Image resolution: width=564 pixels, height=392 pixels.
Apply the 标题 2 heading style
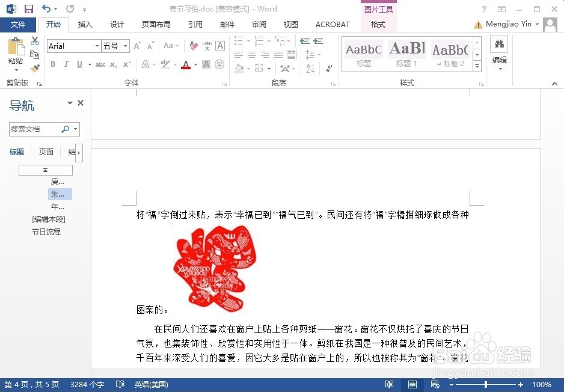pyautogui.click(x=450, y=54)
